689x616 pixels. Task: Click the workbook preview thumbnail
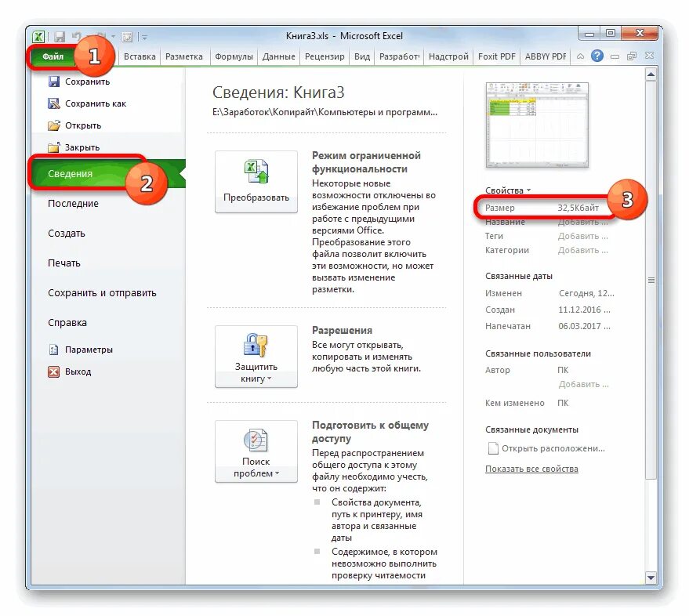coord(537,125)
